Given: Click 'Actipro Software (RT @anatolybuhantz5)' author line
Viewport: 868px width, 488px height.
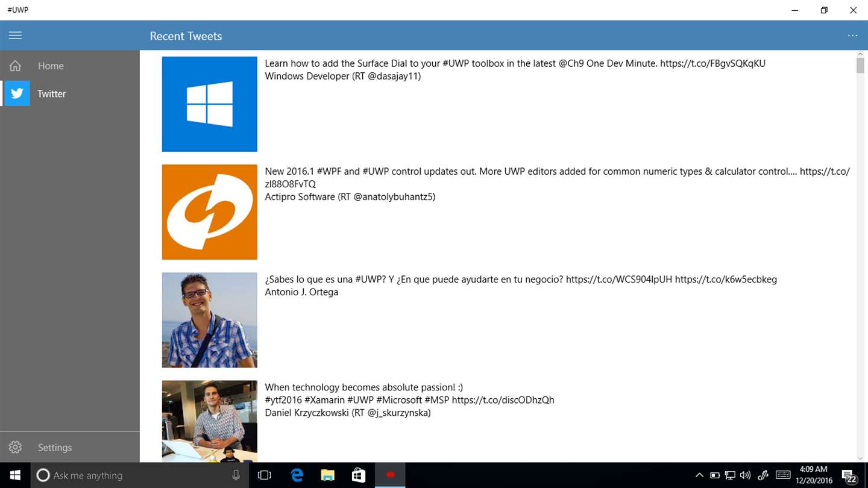Looking at the screenshot, I should [350, 196].
